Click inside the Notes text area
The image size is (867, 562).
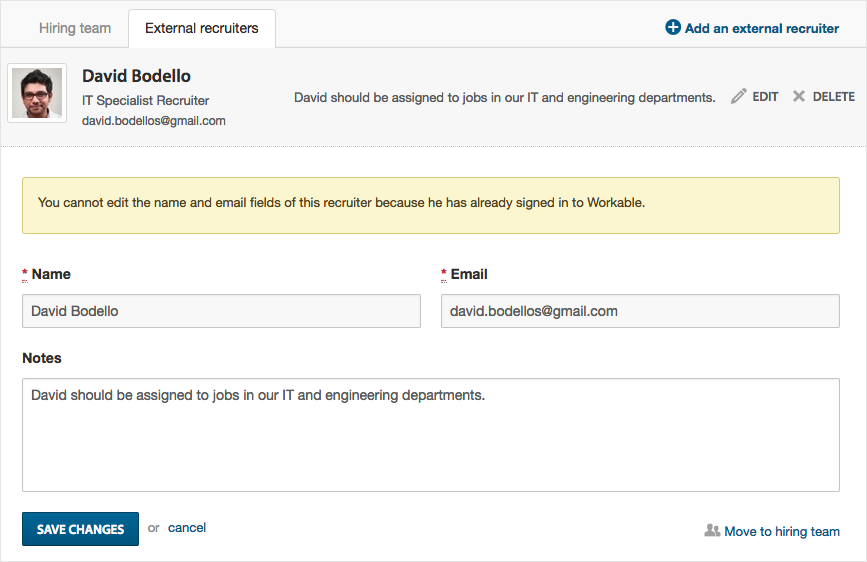[431, 435]
